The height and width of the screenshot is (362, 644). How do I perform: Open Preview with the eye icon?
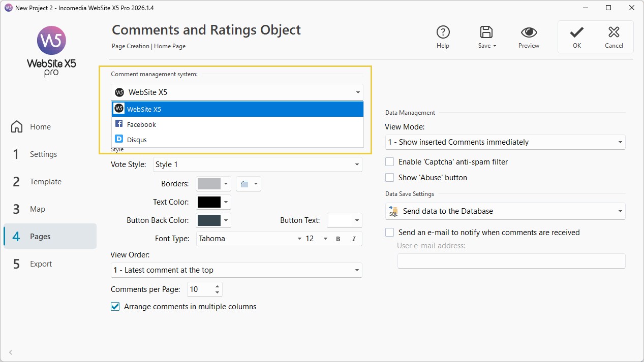pos(529,32)
